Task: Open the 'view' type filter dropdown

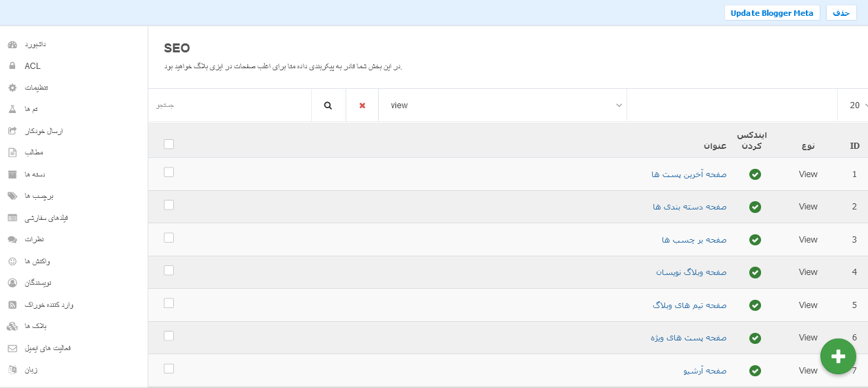Action: [502, 105]
